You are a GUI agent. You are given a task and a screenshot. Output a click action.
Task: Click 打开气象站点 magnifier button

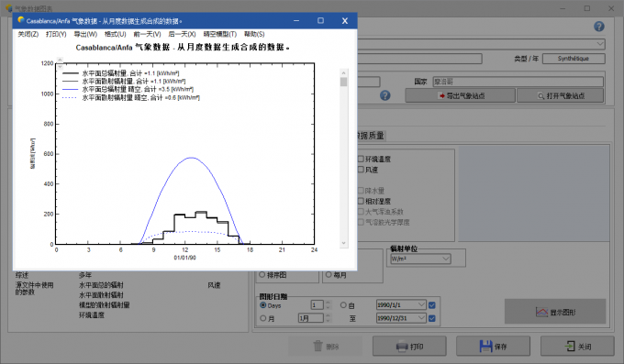[x=561, y=95]
